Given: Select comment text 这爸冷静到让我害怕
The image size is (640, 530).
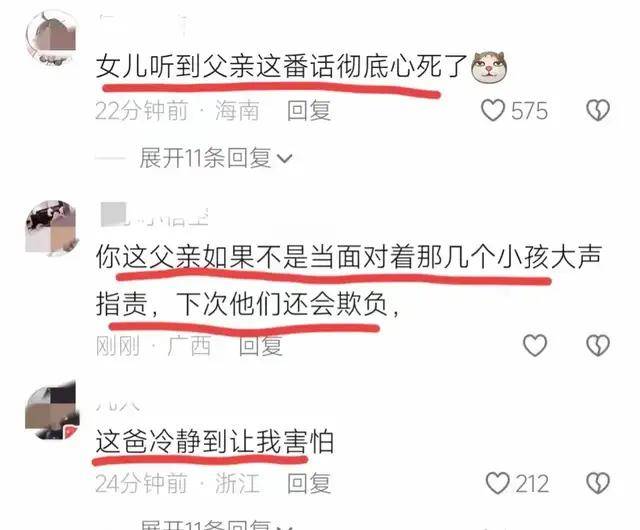Looking at the screenshot, I should [215, 442].
